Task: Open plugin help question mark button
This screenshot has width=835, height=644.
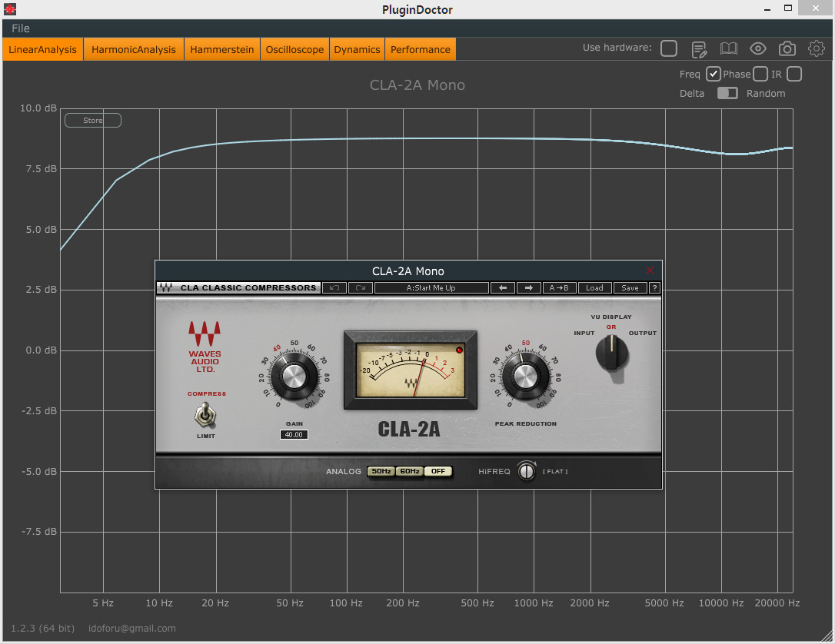Action: click(654, 288)
